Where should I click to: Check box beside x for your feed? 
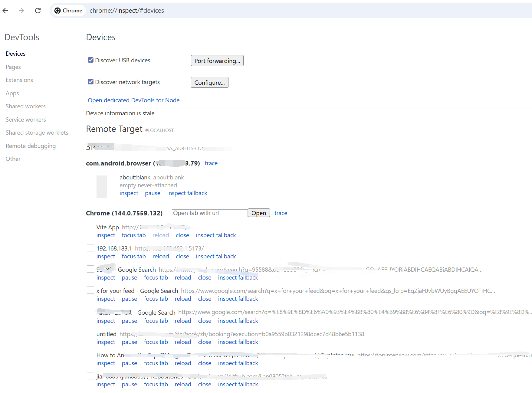(x=90, y=290)
